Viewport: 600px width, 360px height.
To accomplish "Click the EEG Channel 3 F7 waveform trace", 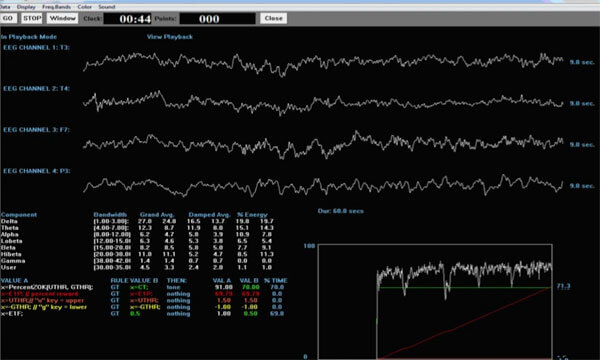I will pos(323,145).
